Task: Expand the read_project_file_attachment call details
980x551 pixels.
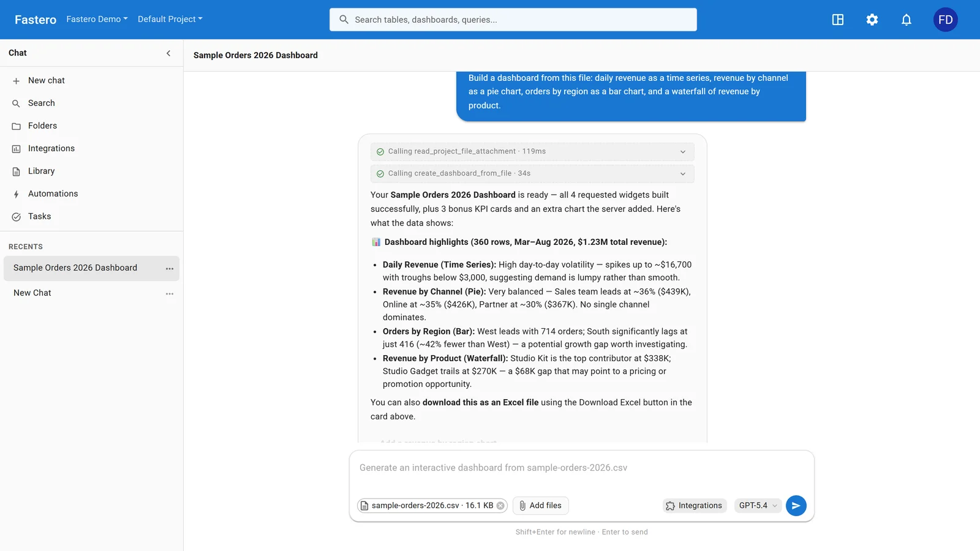Action: pyautogui.click(x=532, y=151)
